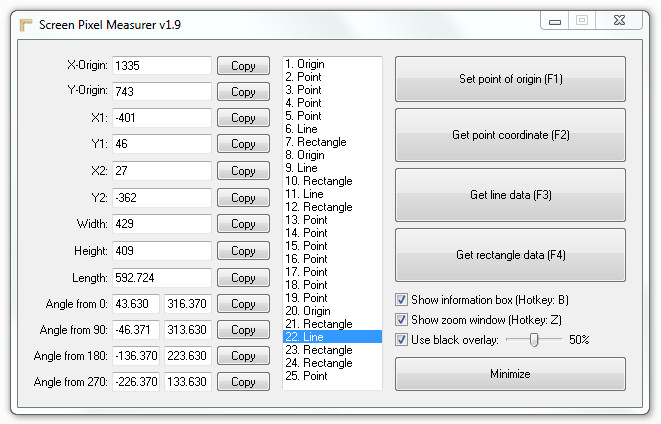Copy the Length value
The width and height of the screenshot is (661, 424).
click(243, 278)
